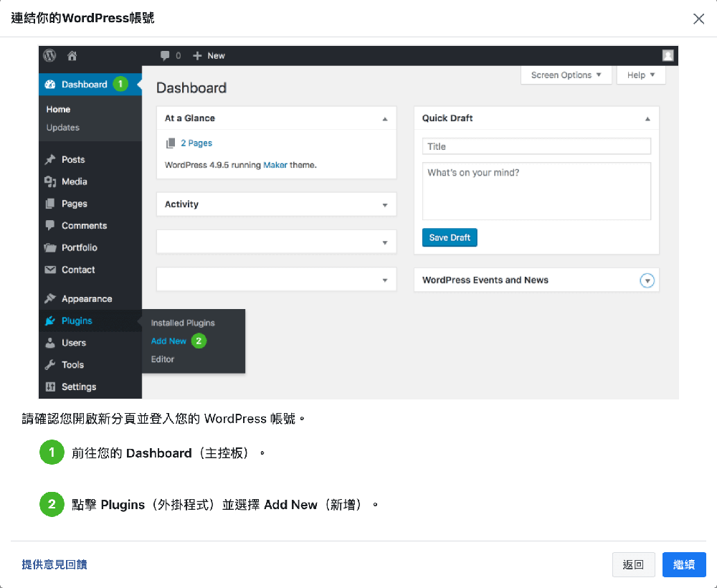Image resolution: width=717 pixels, height=588 pixels.
Task: Expand WordPress Events and News panel
Action: [x=647, y=280]
